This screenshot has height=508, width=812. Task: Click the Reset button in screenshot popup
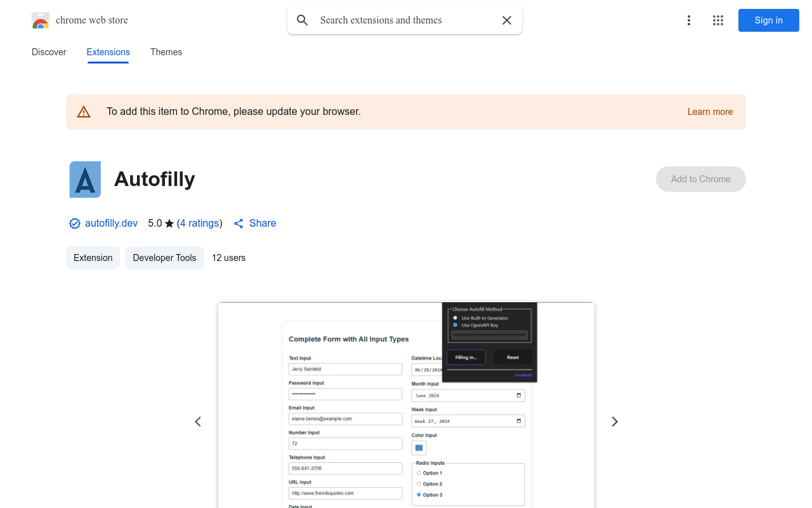tap(513, 358)
